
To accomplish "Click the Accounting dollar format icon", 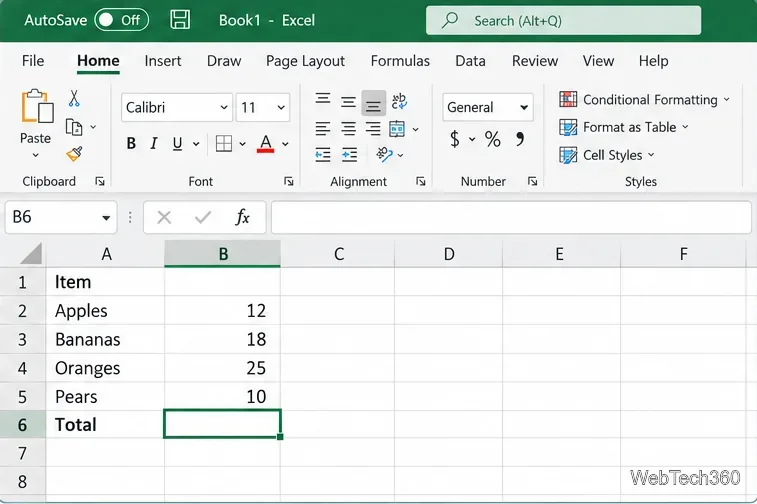I will [454, 139].
